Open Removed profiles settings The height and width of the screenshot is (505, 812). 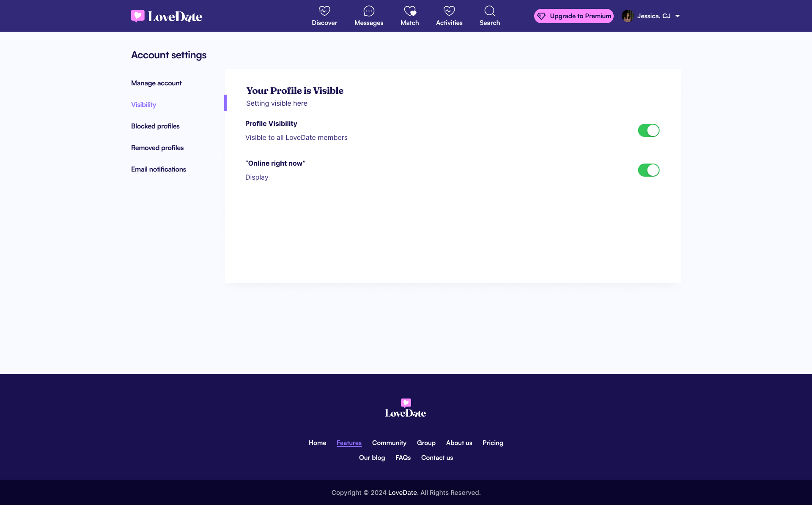pos(157,147)
